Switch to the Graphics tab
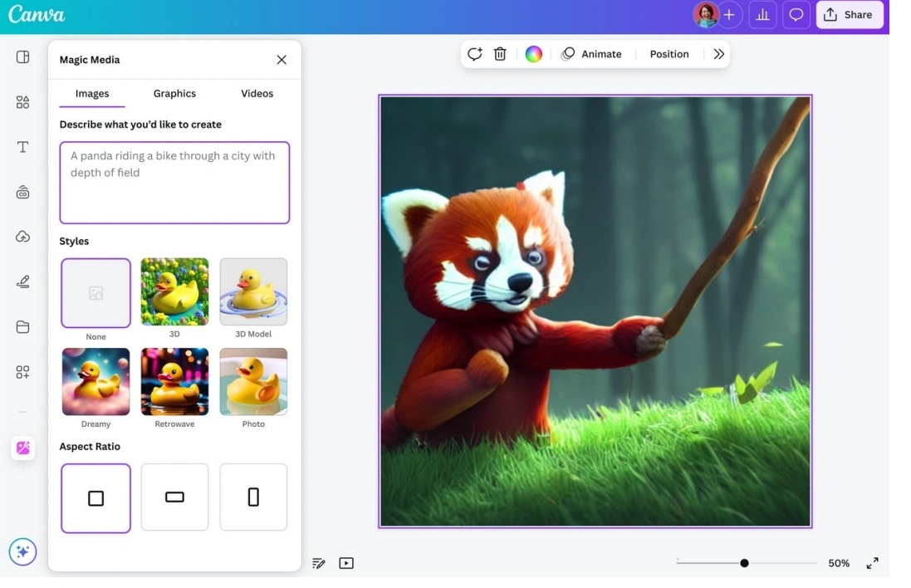Image resolution: width=911 pixels, height=588 pixels. click(174, 94)
